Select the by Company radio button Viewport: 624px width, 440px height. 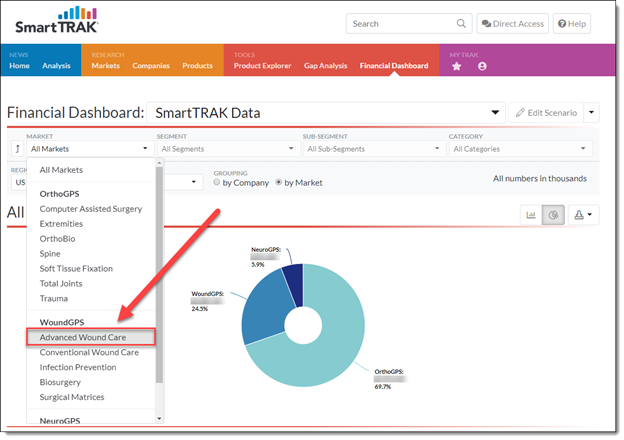[x=216, y=182]
